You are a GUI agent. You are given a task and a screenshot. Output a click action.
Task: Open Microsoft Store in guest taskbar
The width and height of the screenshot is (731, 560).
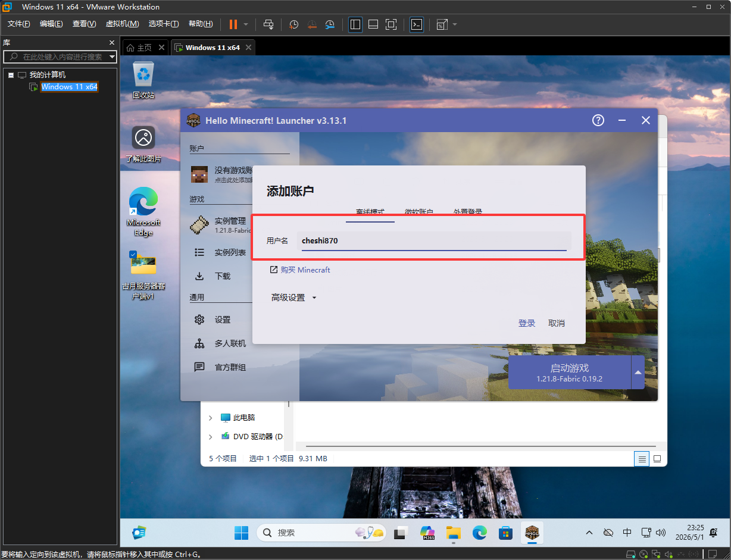pyautogui.click(x=506, y=533)
